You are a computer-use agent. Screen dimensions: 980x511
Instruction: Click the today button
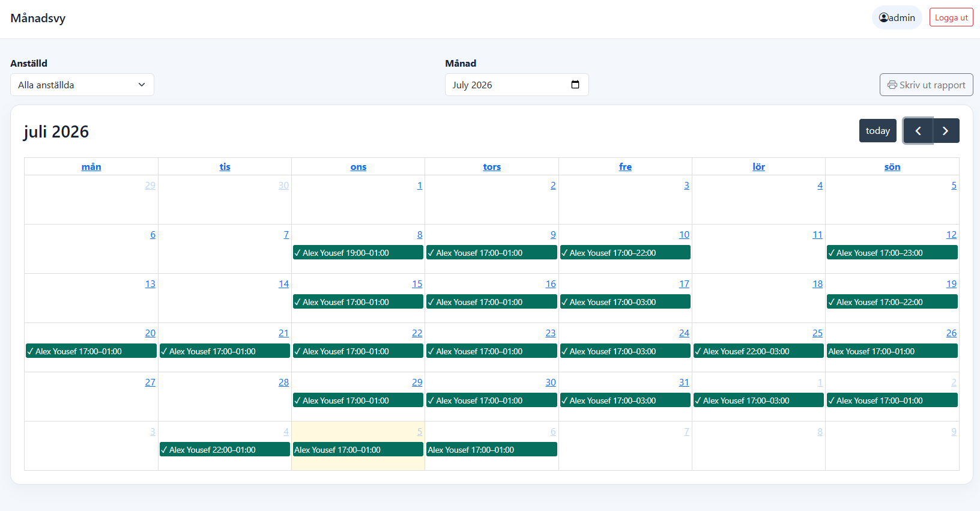click(x=878, y=131)
